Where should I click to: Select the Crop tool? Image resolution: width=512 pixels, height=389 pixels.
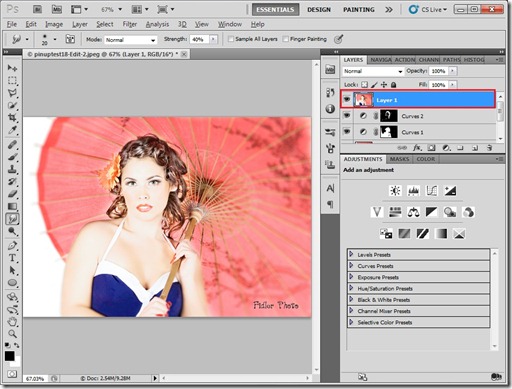(12, 118)
